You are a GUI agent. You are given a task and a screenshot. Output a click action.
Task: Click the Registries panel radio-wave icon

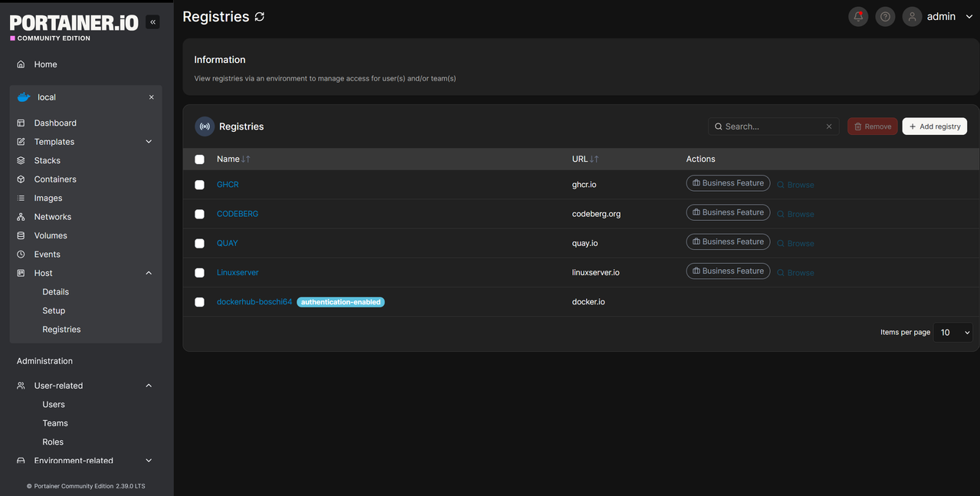coord(205,126)
